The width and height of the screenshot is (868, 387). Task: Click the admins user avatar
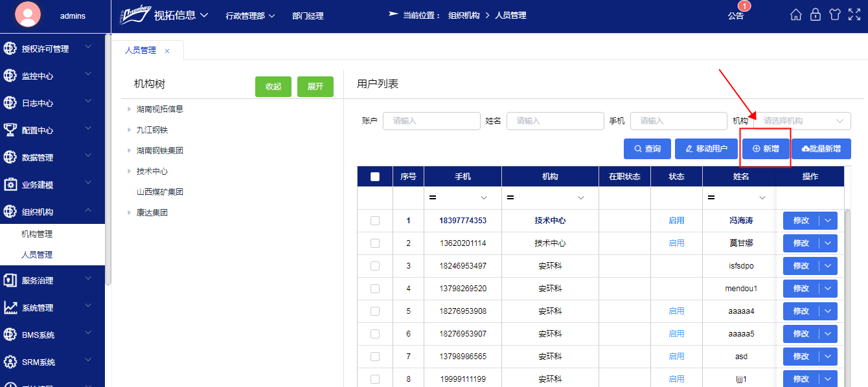pos(27,14)
